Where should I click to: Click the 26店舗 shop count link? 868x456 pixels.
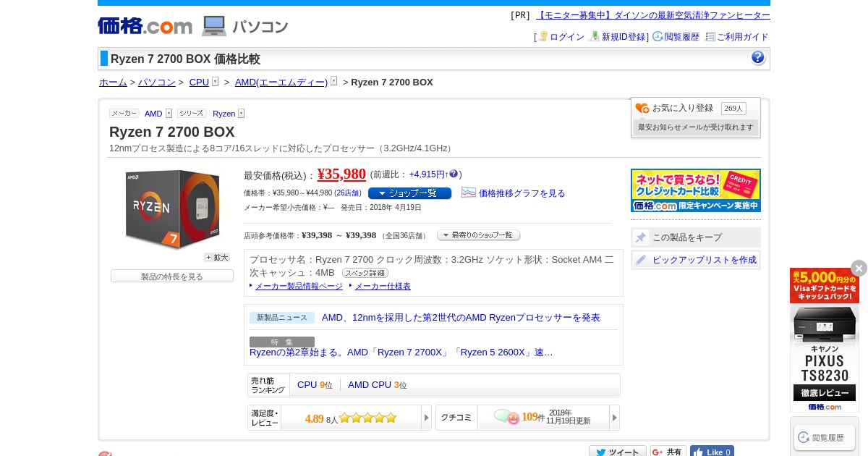point(348,193)
